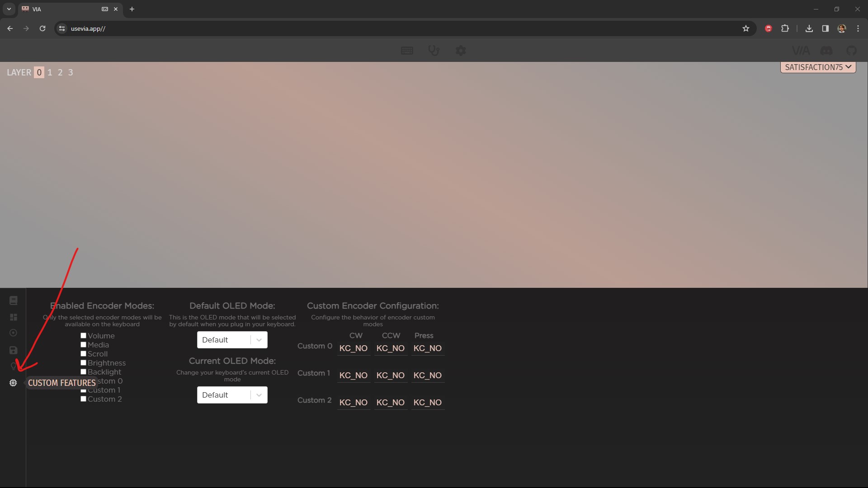Image resolution: width=868 pixels, height=488 pixels.
Task: Edit the Custom 2 CCW keycode field
Action: [391, 403]
